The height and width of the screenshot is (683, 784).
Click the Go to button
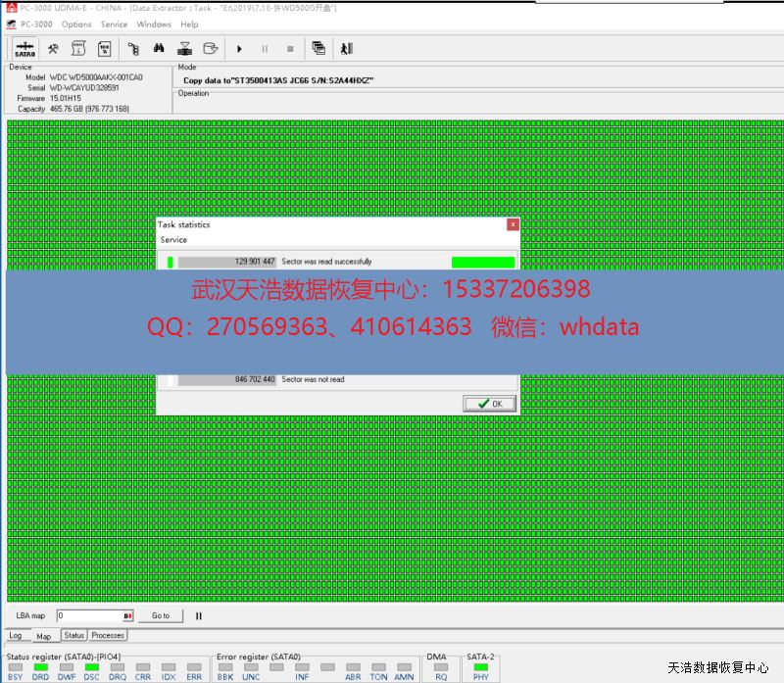tap(161, 616)
